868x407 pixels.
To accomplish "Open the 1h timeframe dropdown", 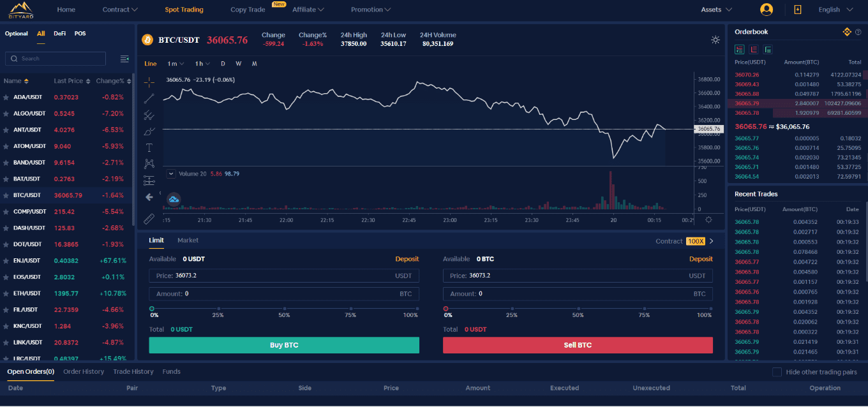I will pyautogui.click(x=202, y=64).
